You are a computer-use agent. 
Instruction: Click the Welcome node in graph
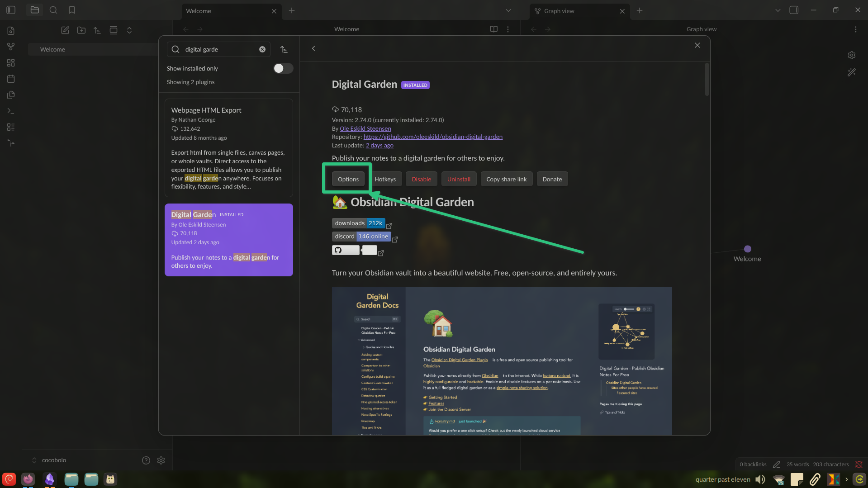click(747, 249)
